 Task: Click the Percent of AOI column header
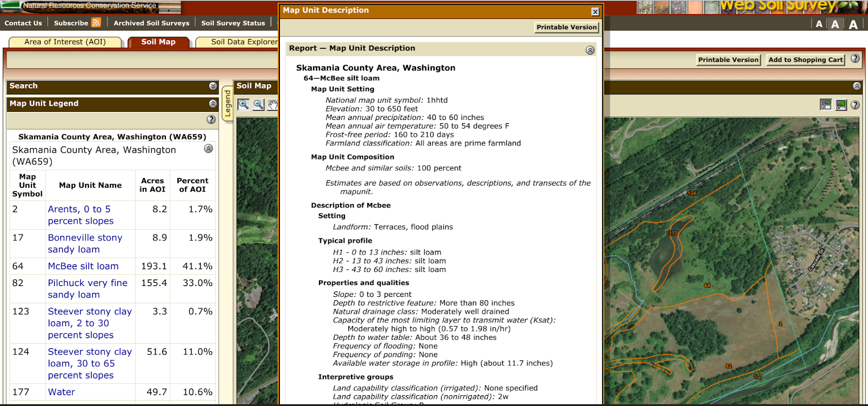click(x=193, y=185)
